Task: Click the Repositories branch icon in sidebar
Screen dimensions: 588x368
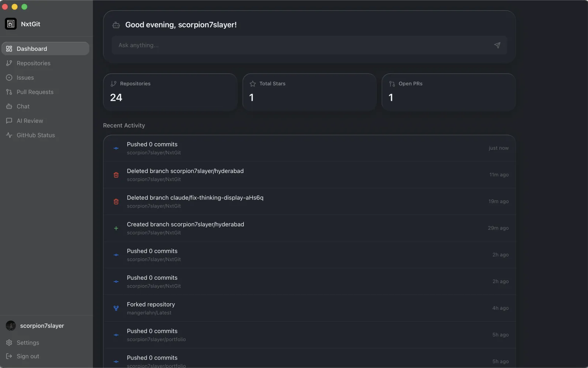Action: 9,63
